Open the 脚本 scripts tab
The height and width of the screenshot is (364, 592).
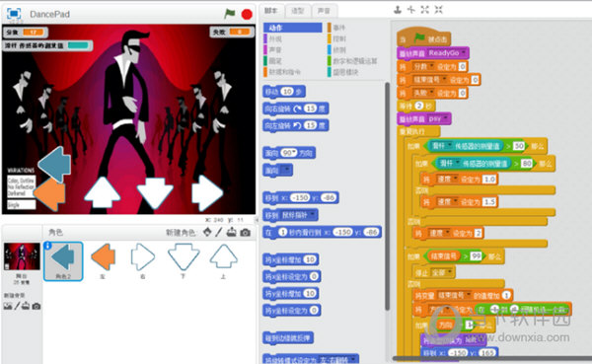(271, 11)
